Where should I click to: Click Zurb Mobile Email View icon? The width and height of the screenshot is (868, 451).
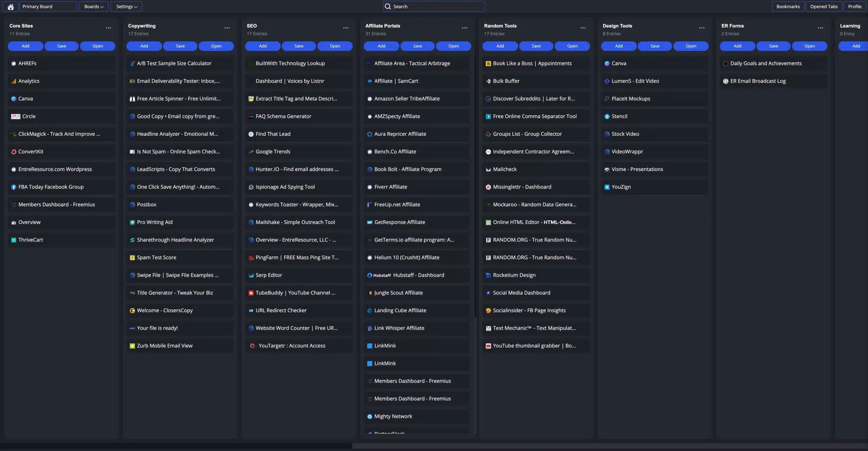[x=132, y=346]
